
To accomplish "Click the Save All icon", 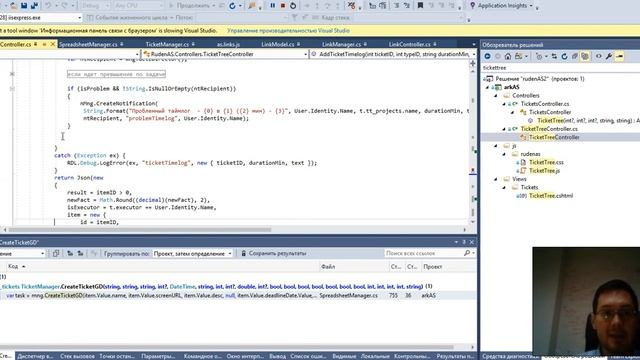I will point(34,6).
